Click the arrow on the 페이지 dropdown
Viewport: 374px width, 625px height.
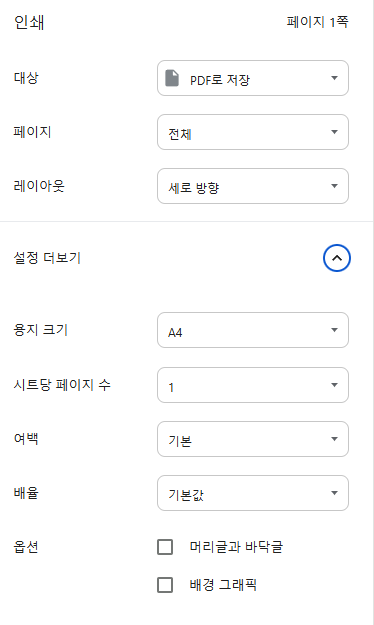point(335,132)
